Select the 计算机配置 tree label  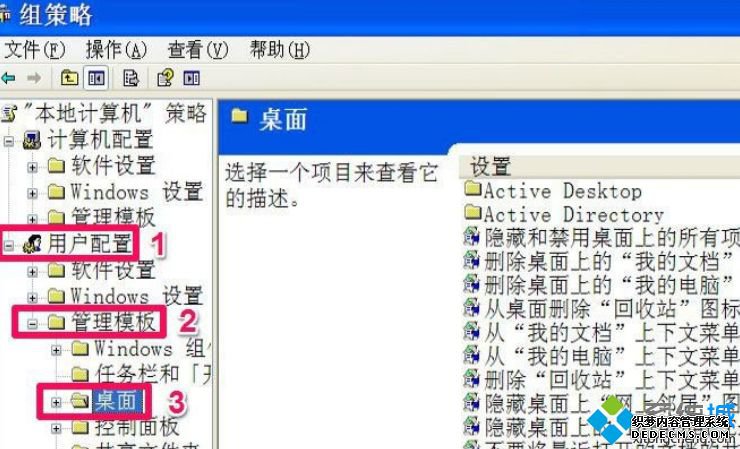(100, 140)
